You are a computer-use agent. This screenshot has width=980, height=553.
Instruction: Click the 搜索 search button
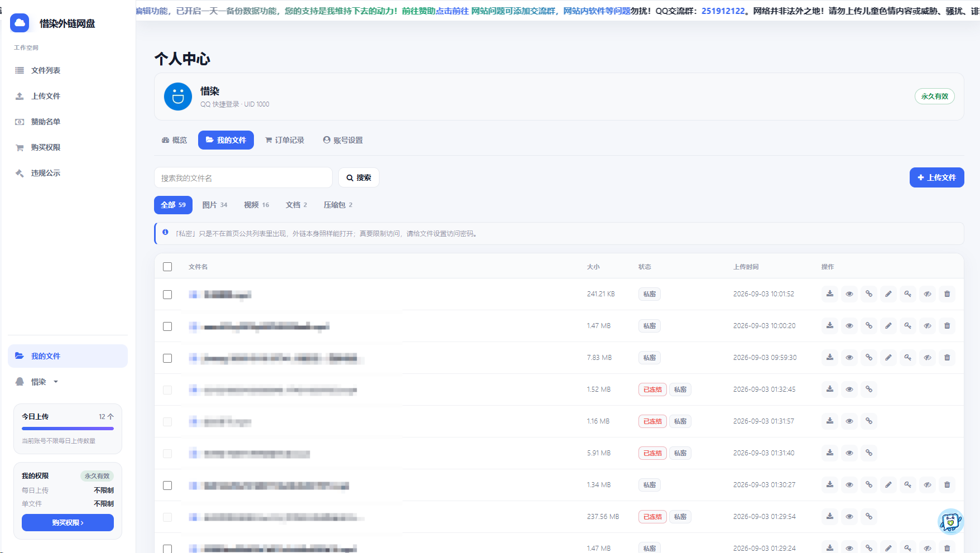(359, 177)
